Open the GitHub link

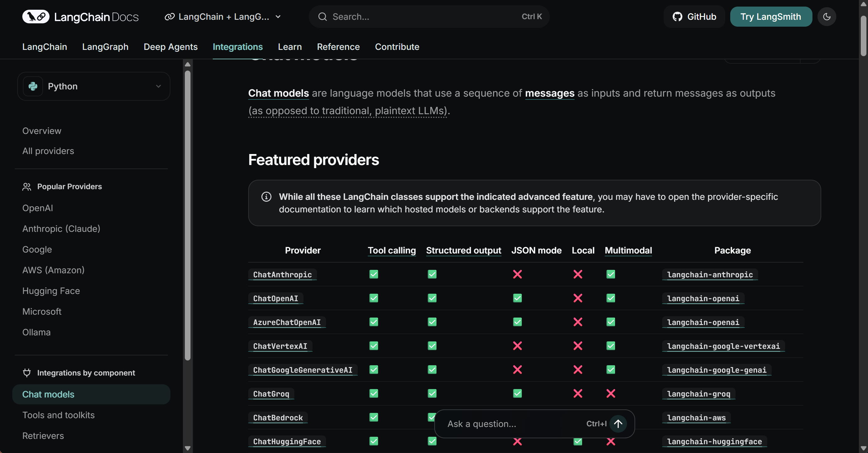click(x=694, y=17)
